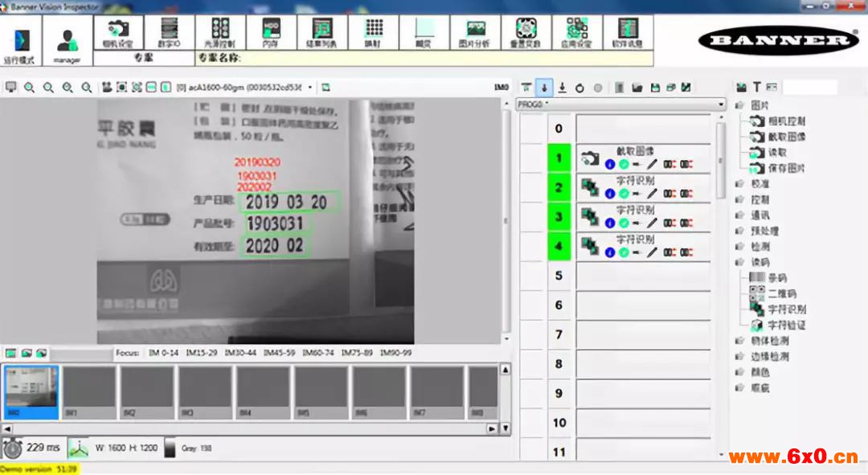
Task: Select the IM1 empty thumbnail
Action: point(89,391)
